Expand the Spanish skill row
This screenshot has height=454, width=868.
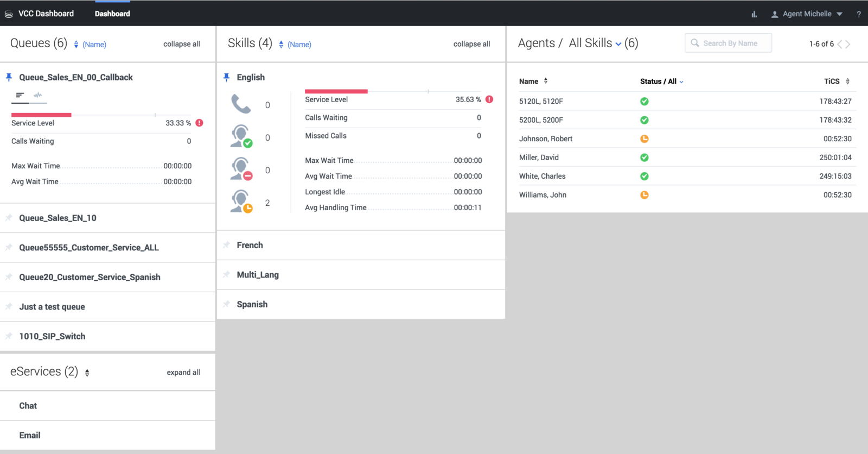[x=361, y=304]
